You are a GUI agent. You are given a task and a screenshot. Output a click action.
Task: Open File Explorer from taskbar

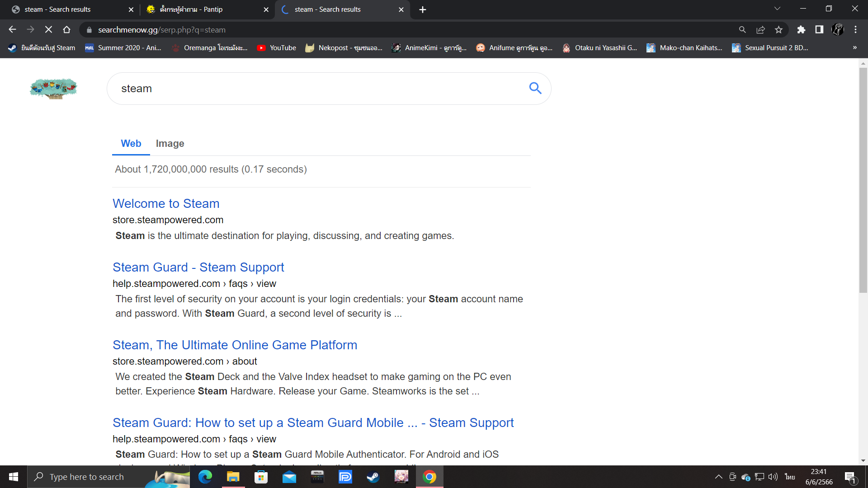[x=233, y=477]
